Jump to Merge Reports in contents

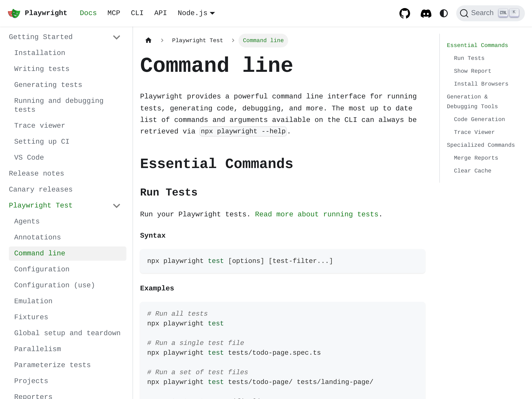tap(476, 158)
